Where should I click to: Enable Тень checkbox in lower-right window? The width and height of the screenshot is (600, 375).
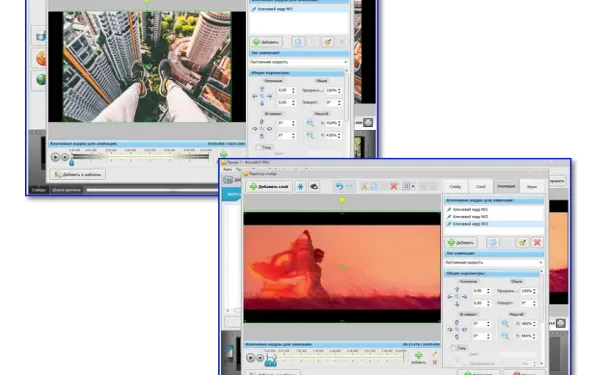pyautogui.click(x=453, y=348)
